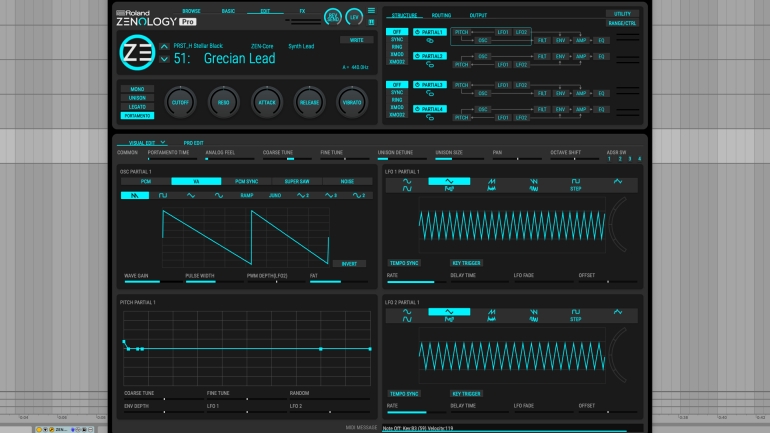The width and height of the screenshot is (770, 433).
Task: Open the BROWSE tab
Action: click(x=191, y=11)
